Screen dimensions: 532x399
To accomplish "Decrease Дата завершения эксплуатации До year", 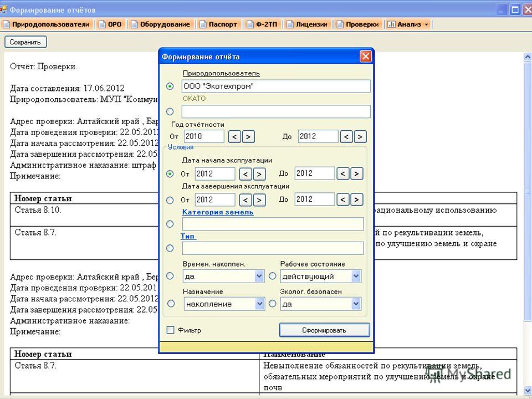I will [342, 199].
